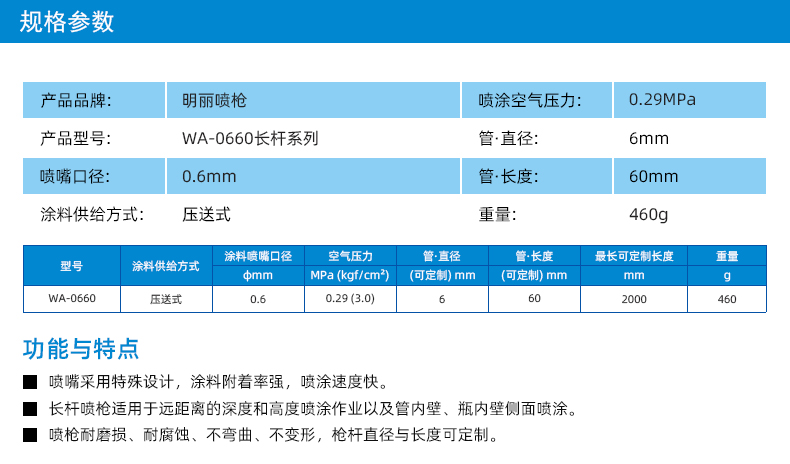This screenshot has height=464, width=790.
Task: Select the MPa (kgf/cm²) unit cell
Action: pos(350,276)
